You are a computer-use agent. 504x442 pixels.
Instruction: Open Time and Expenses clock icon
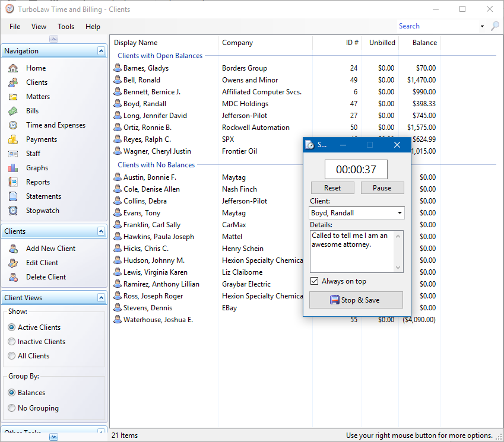pyautogui.click(x=13, y=125)
